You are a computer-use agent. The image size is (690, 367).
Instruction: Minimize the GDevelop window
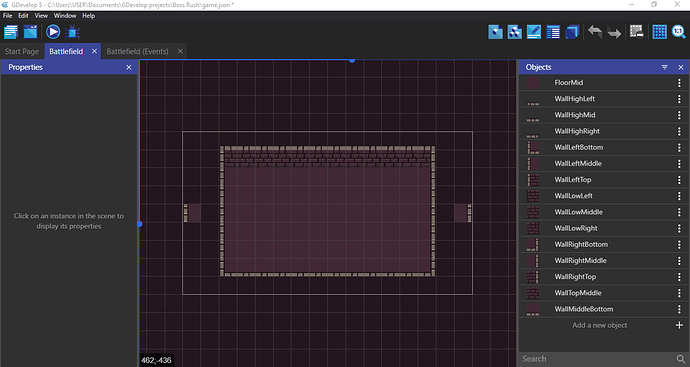point(631,4)
